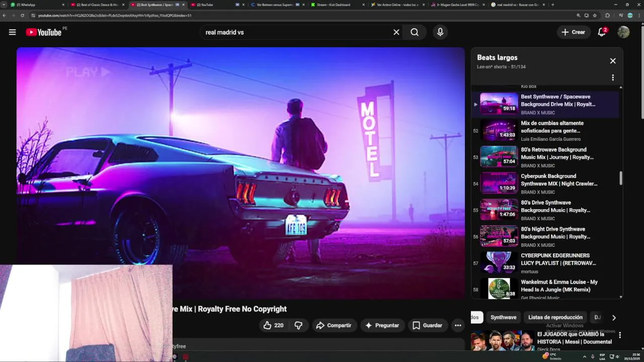The height and width of the screenshot is (362, 644).
Task: Close the Beats largos playlist panel
Action: 613,61
